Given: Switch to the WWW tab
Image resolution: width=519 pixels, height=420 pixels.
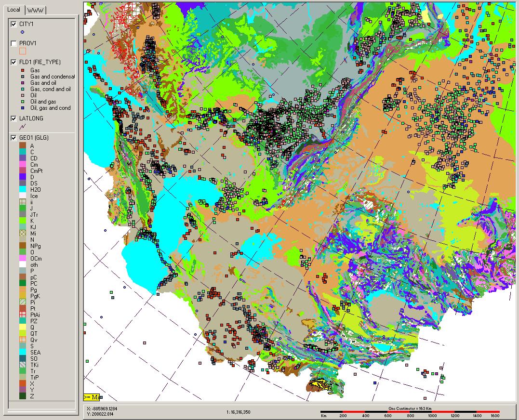Looking at the screenshot, I should pos(34,10).
